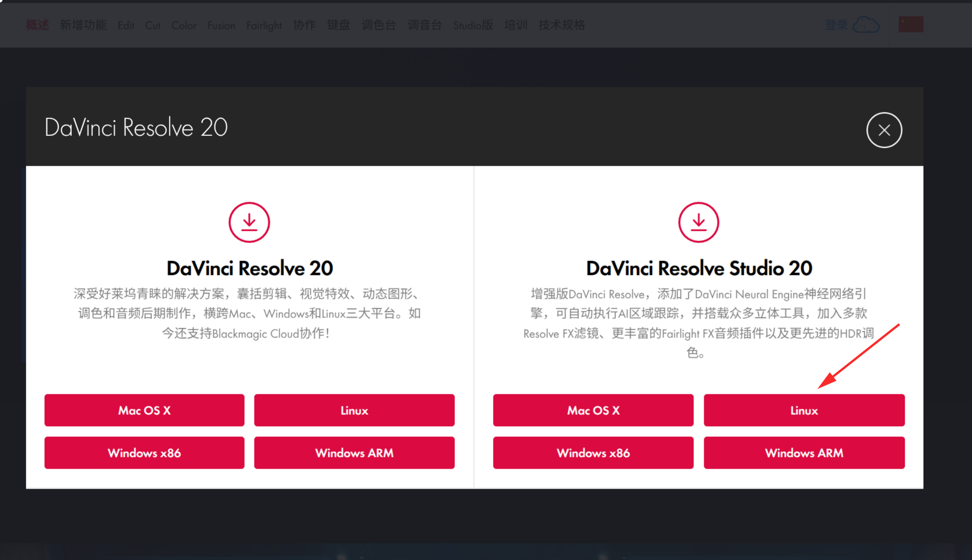Go to the 新增功能 page
Screen dimensions: 972x560
83,25
